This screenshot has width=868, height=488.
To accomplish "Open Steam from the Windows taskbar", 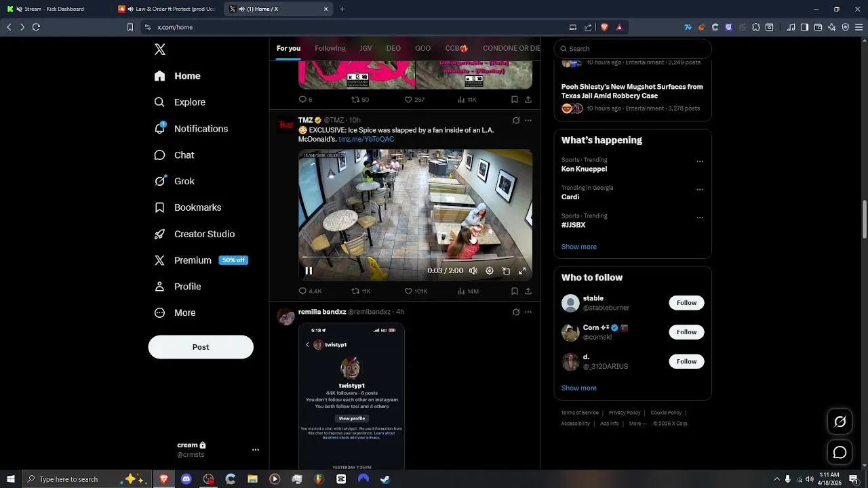I will [384, 479].
